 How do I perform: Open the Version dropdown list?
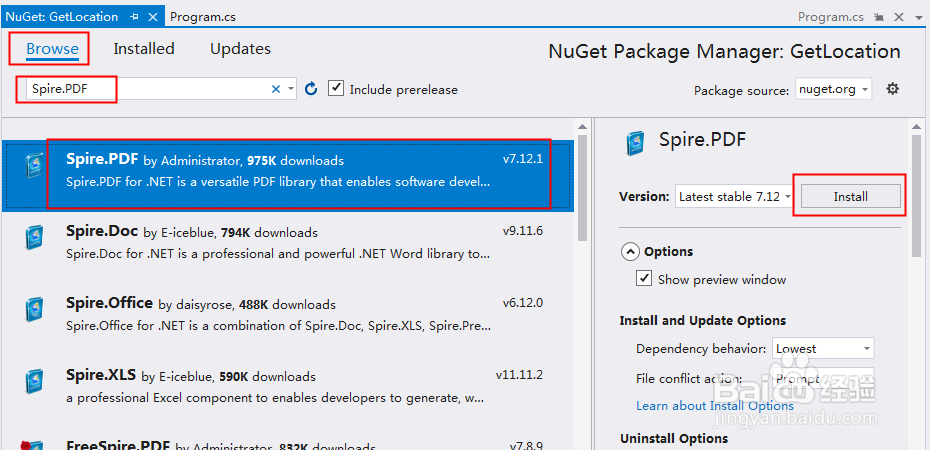[734, 197]
